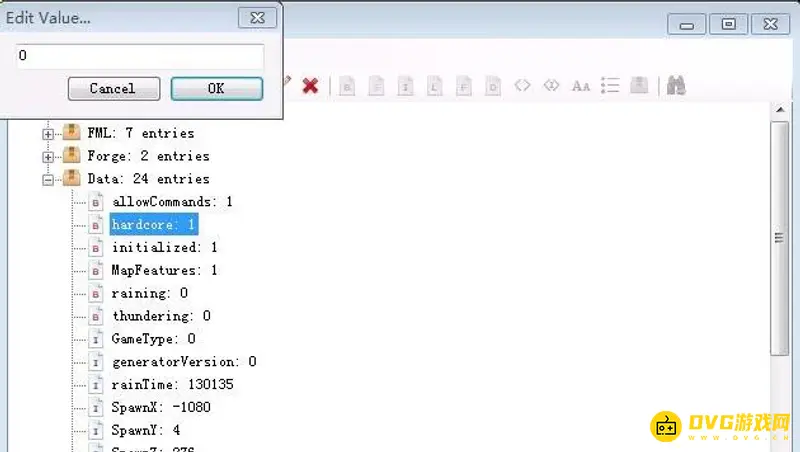Expand the Forge entries node
The width and height of the screenshot is (800, 452).
(47, 156)
